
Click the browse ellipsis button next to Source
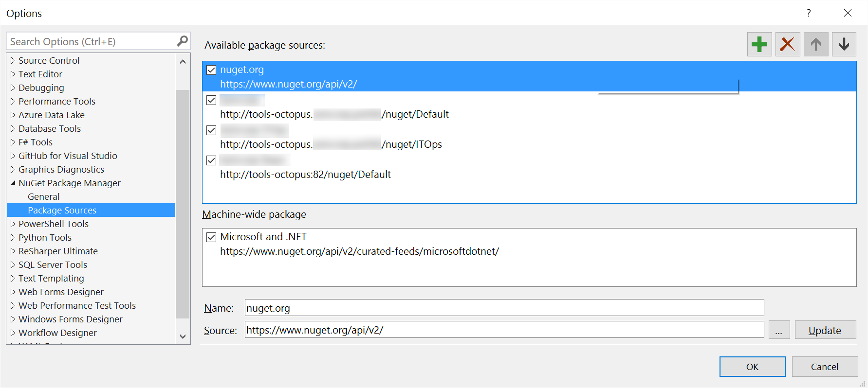[x=779, y=330]
